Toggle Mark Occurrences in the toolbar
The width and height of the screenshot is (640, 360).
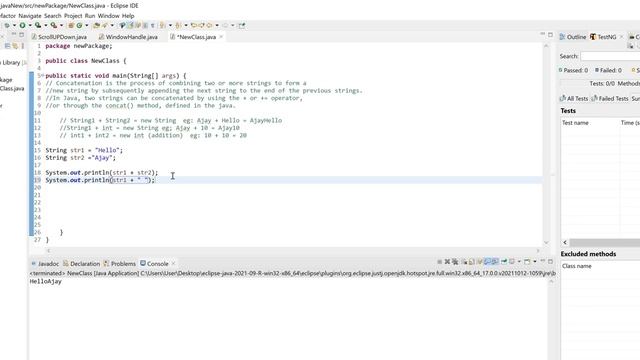[x=130, y=25]
